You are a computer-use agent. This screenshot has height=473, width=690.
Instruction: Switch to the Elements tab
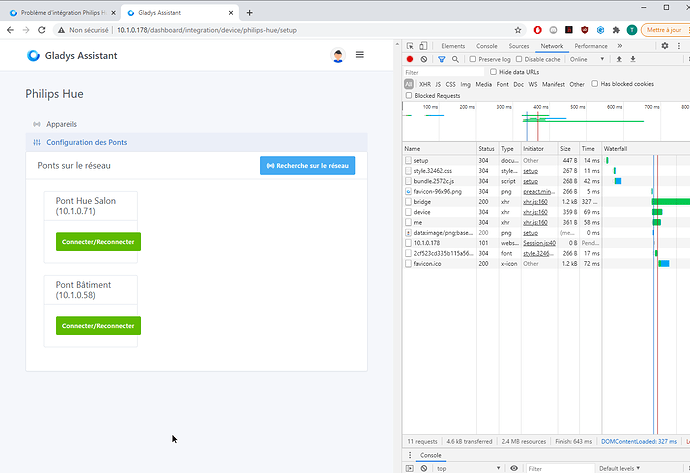pos(453,46)
